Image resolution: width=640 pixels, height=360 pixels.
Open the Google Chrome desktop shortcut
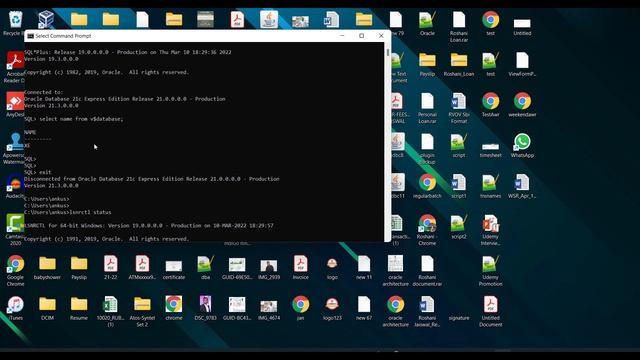click(x=16, y=270)
